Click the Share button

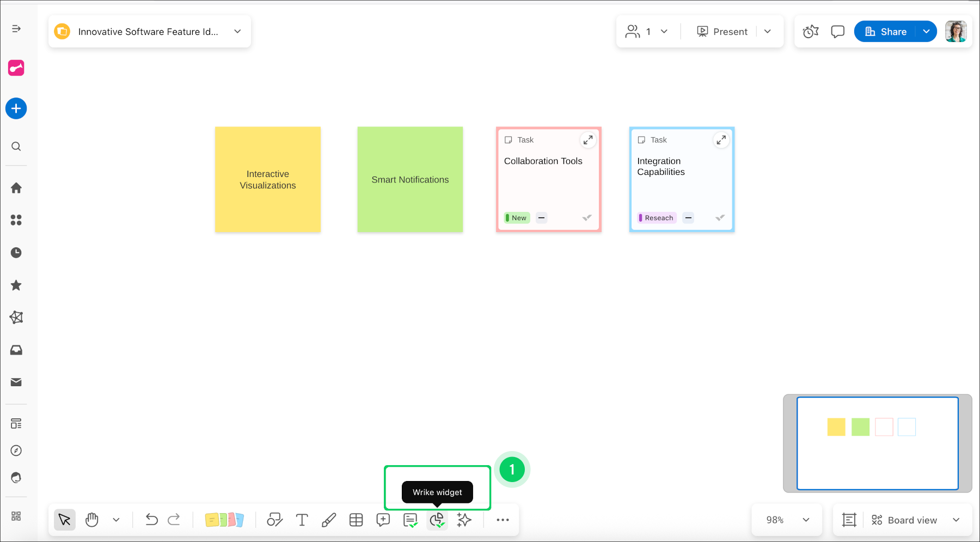tap(886, 31)
